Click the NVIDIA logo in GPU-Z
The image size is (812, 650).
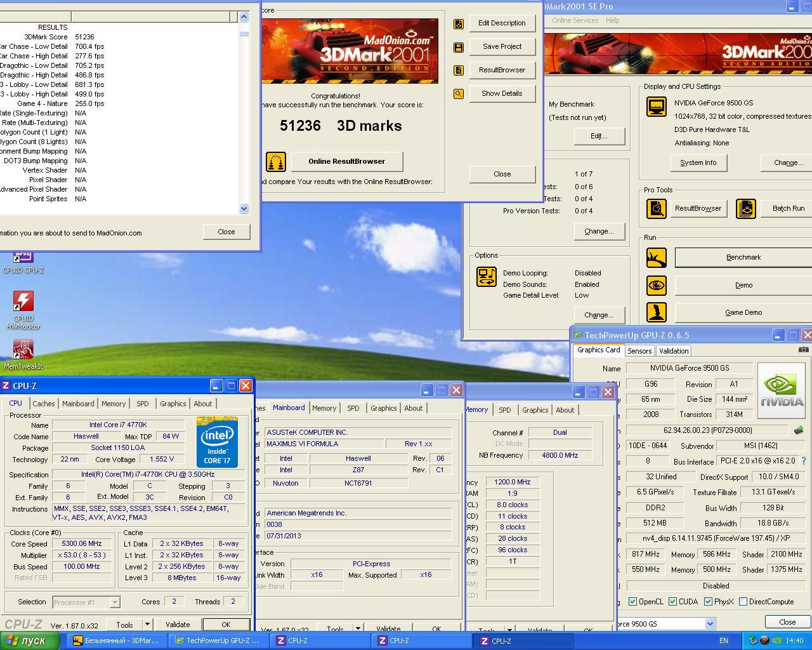pos(782,390)
